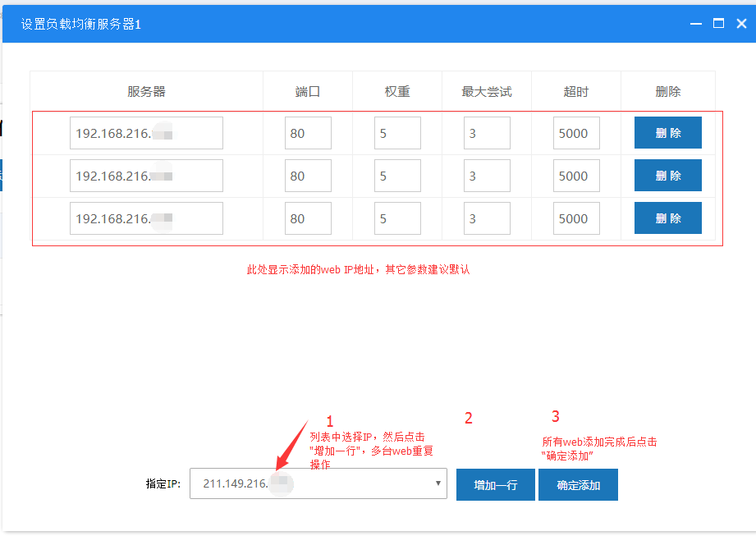Screen dimensions: 756x536
Task: Delete the second server row
Action: pyautogui.click(x=667, y=176)
